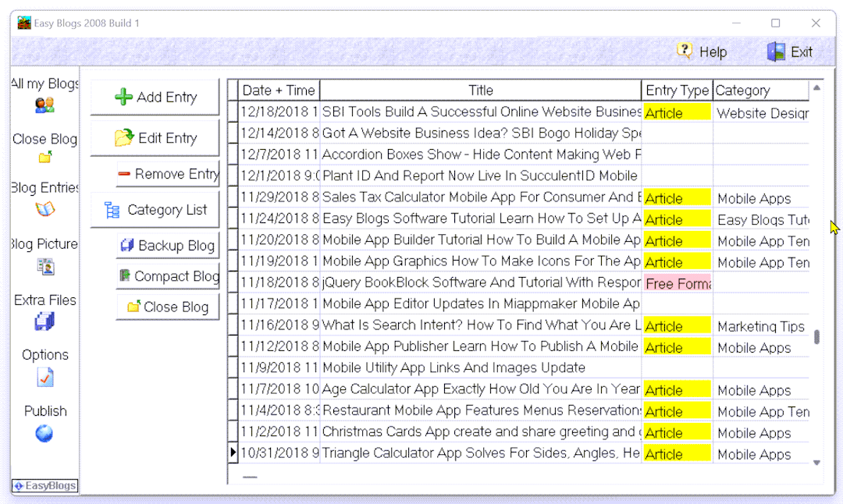Open the Category List button
Image resolution: width=843 pixels, height=504 pixels.
coord(155,210)
